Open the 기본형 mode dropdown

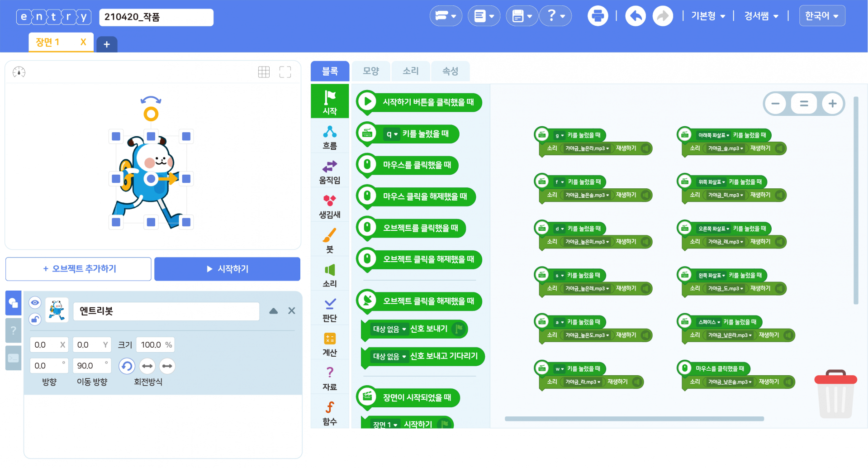tap(708, 16)
